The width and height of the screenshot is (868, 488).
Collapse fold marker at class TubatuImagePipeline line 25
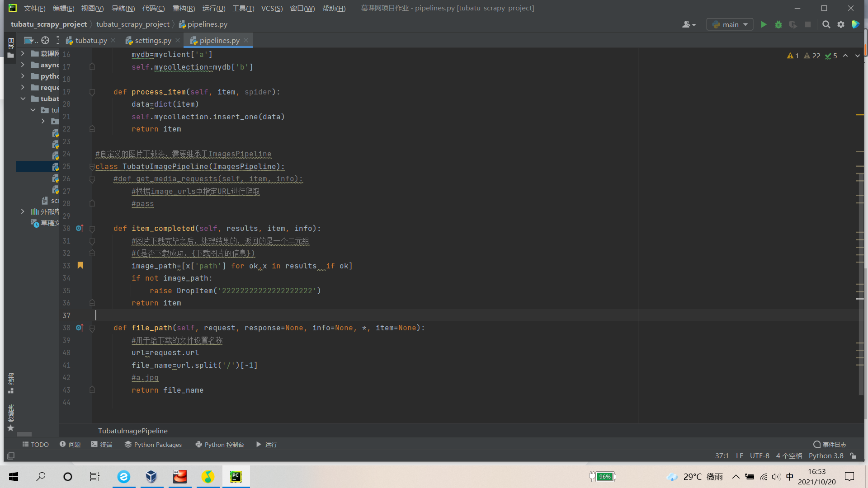[x=92, y=167]
